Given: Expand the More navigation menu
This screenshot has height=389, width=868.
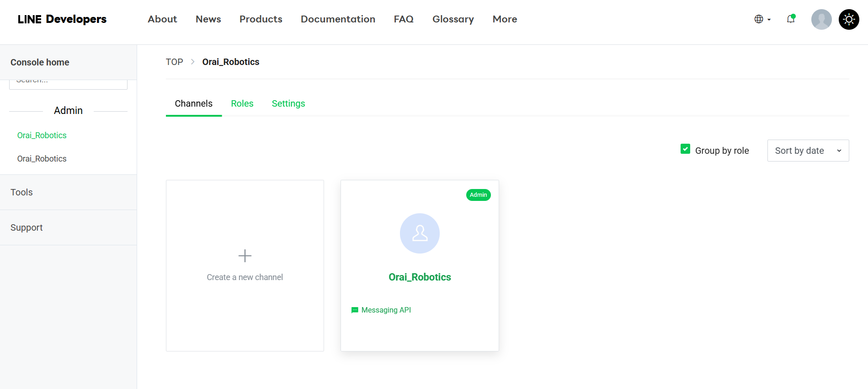Looking at the screenshot, I should [505, 19].
